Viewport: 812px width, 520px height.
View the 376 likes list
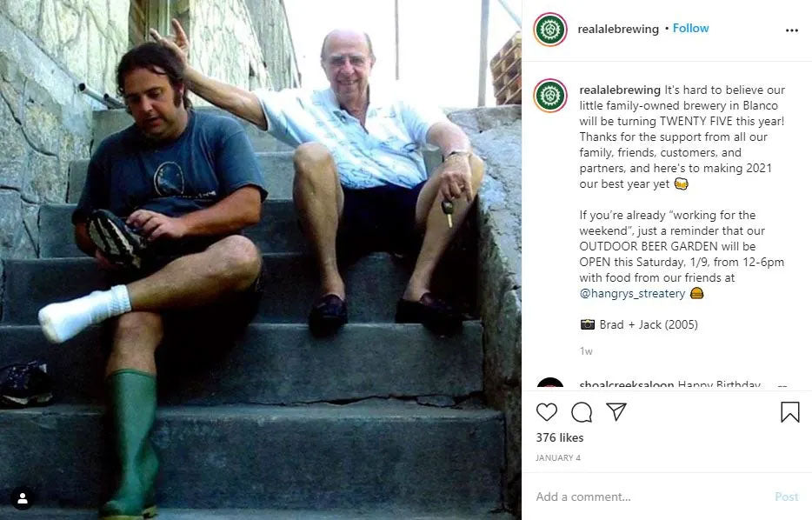(x=560, y=437)
